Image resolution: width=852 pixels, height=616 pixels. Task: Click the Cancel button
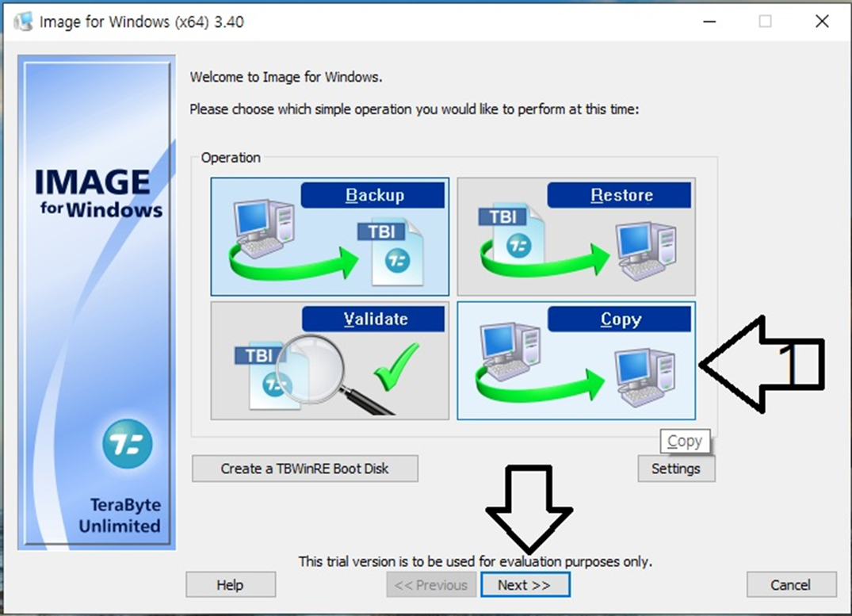point(791,585)
